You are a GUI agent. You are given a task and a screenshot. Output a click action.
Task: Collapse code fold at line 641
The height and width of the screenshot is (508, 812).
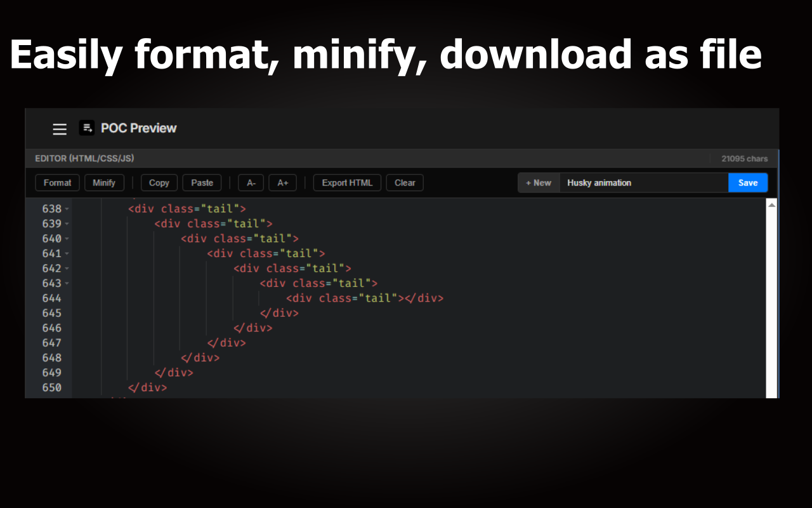[67, 253]
